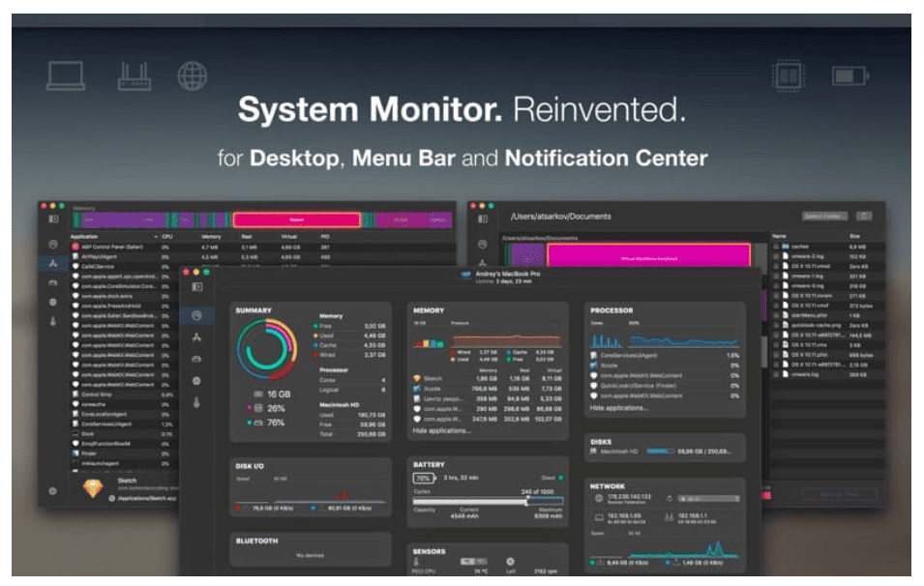The width and height of the screenshot is (924, 586).
Task: Click disk icon in applications list window sidebar
Action: tap(53, 282)
